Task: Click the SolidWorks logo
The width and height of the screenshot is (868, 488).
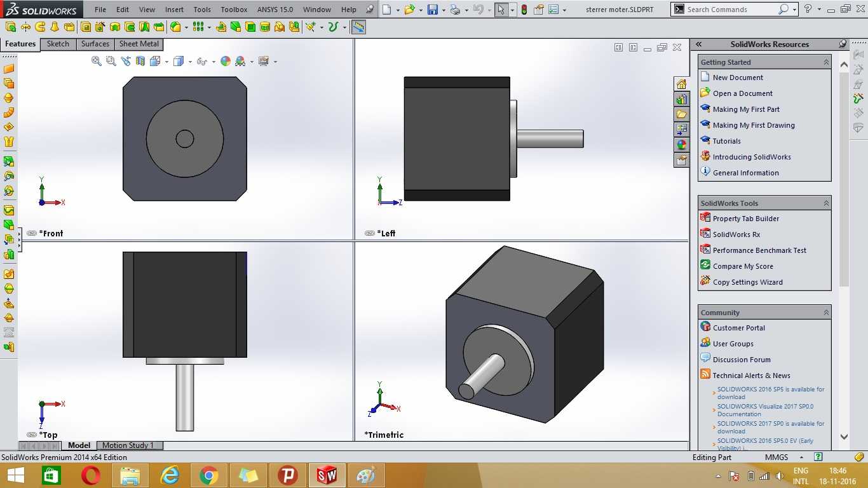Action: coord(41,10)
